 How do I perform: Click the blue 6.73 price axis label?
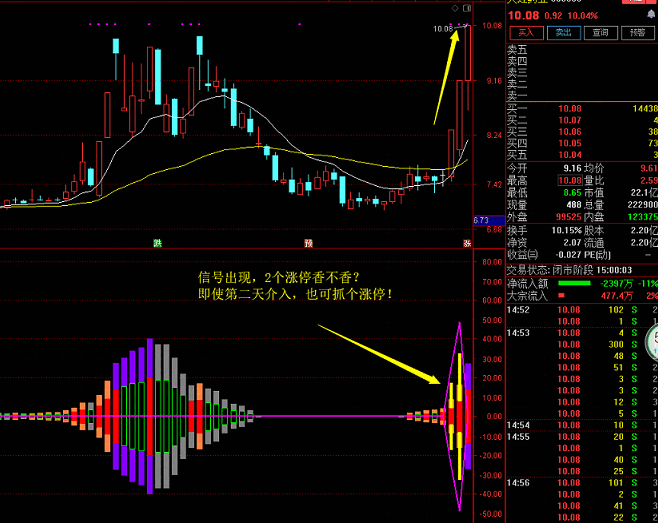click(x=489, y=220)
